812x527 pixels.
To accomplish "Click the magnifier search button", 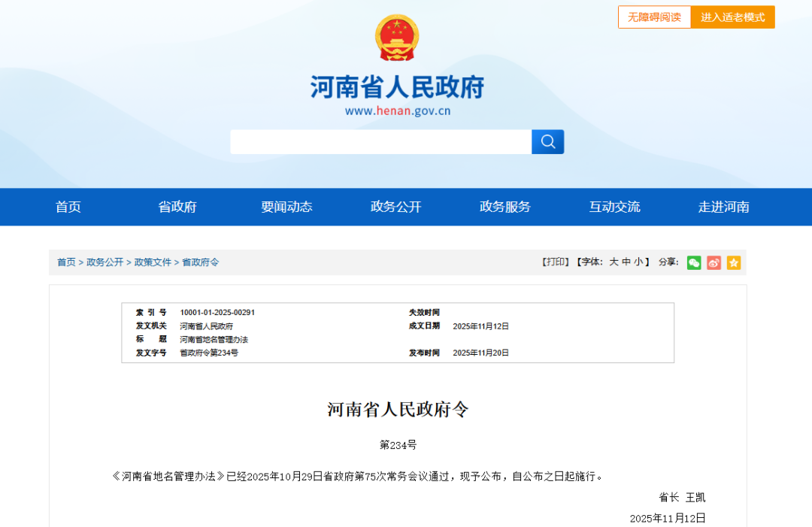I will [x=547, y=141].
